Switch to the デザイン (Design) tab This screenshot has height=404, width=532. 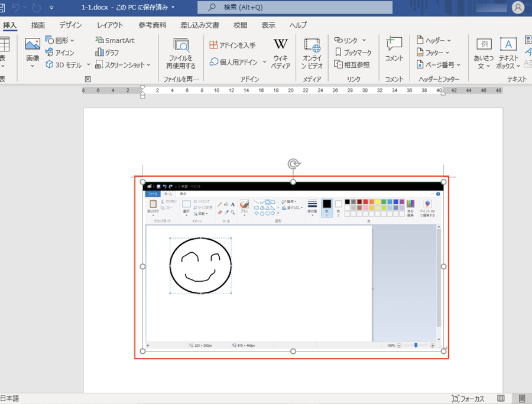coord(70,25)
